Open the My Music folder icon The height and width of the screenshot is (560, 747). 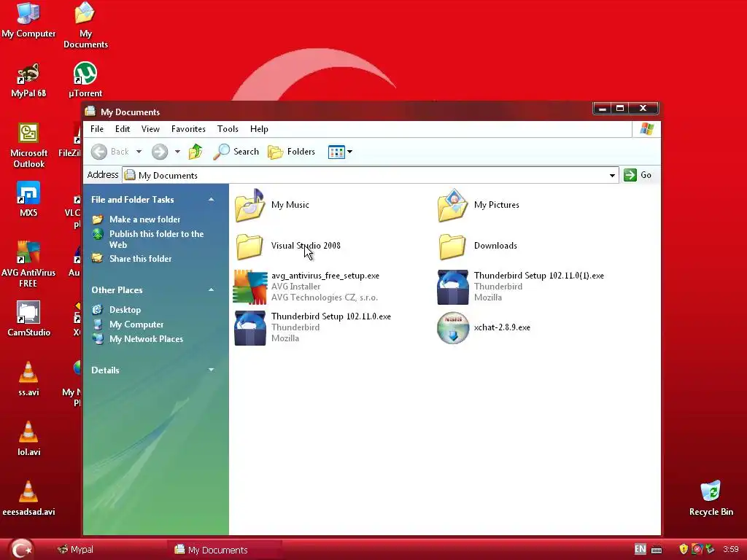point(249,205)
